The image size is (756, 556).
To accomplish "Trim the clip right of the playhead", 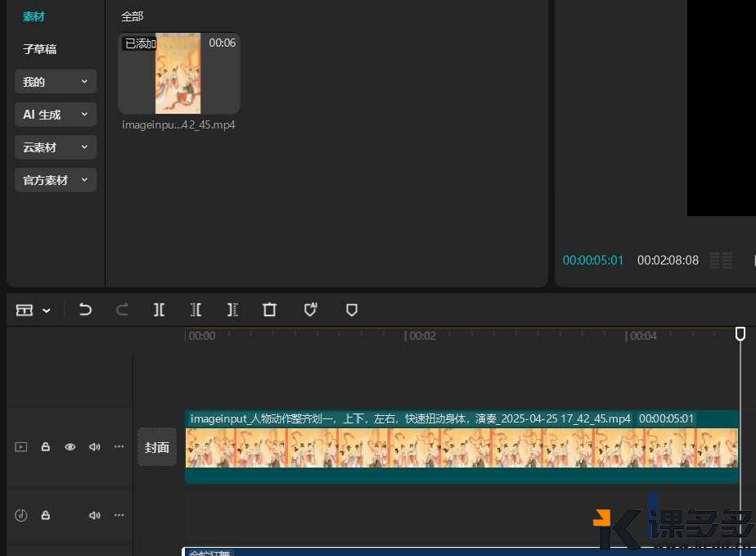I will (x=232, y=310).
